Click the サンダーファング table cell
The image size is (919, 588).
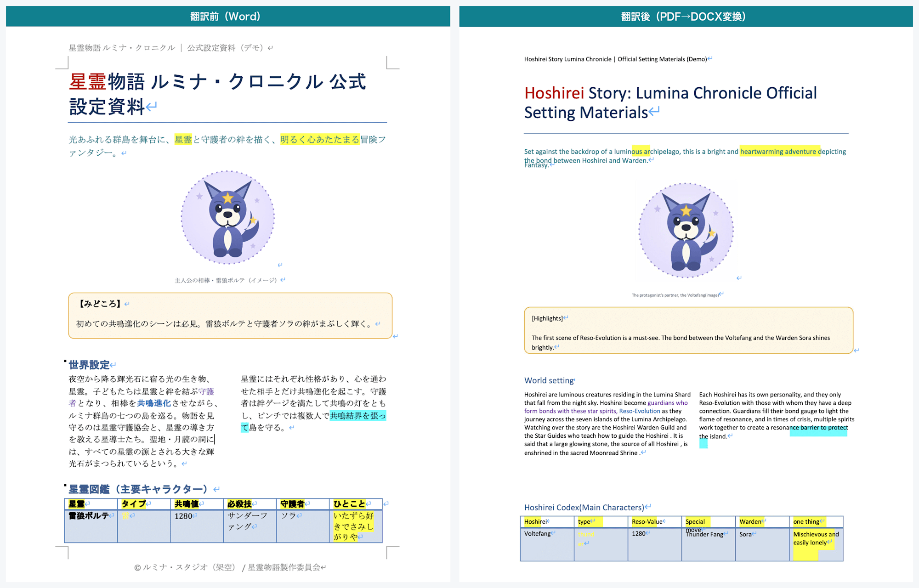tap(250, 526)
